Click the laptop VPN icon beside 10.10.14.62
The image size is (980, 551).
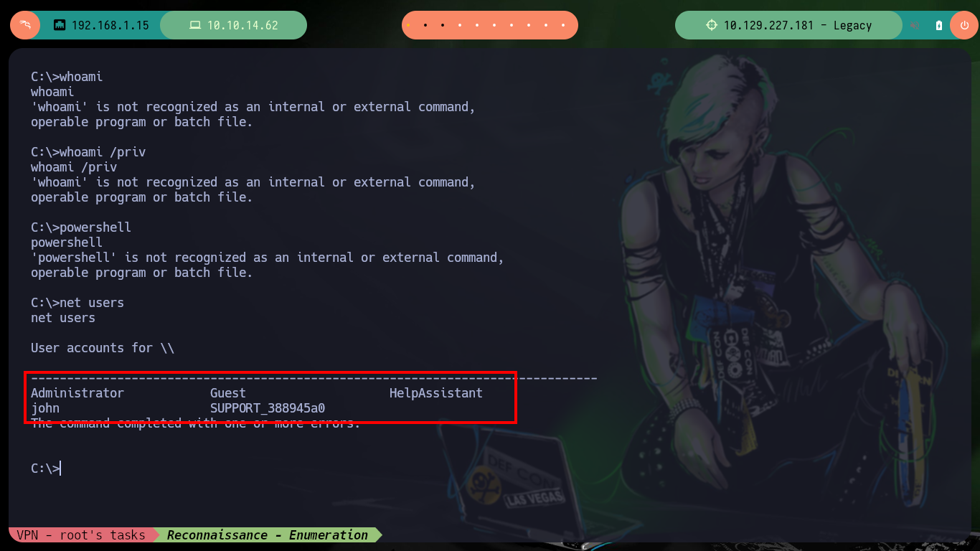[195, 25]
